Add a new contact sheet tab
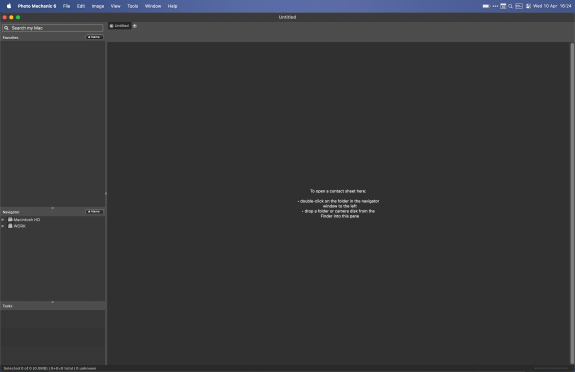Image resolution: width=575 pixels, height=372 pixels. click(135, 26)
